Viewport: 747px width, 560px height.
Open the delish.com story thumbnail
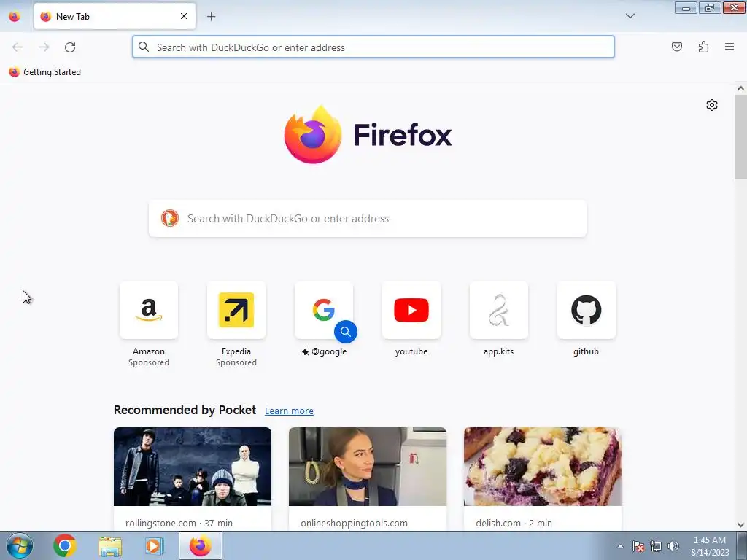(x=543, y=467)
